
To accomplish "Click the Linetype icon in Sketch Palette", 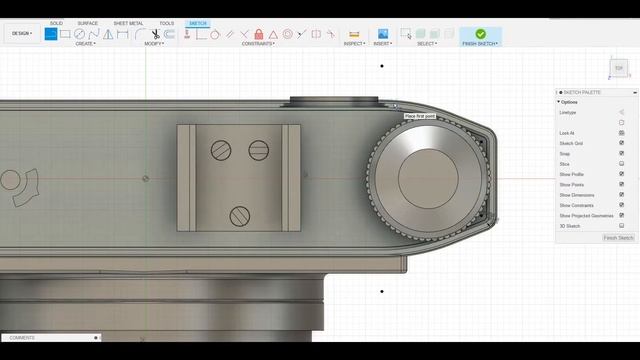I will tap(622, 112).
